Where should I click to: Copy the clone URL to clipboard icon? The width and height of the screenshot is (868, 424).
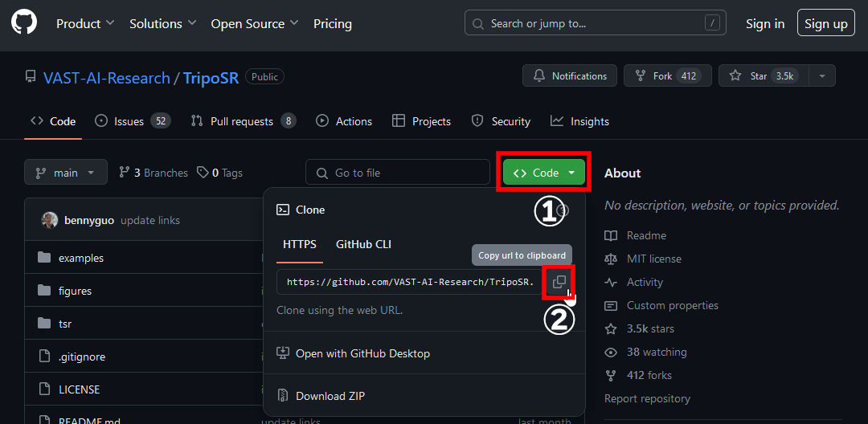559,282
